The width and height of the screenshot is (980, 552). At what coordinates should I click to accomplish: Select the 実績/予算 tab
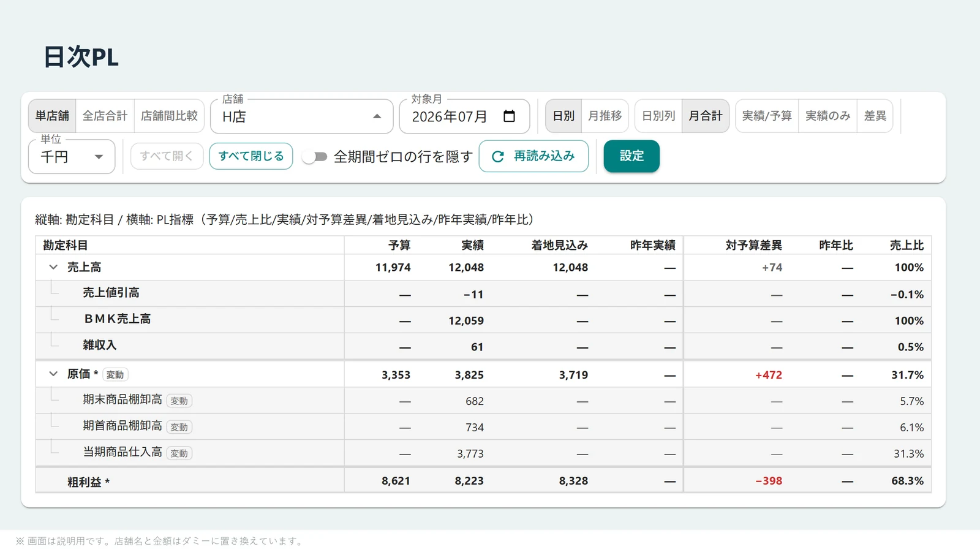767,116
